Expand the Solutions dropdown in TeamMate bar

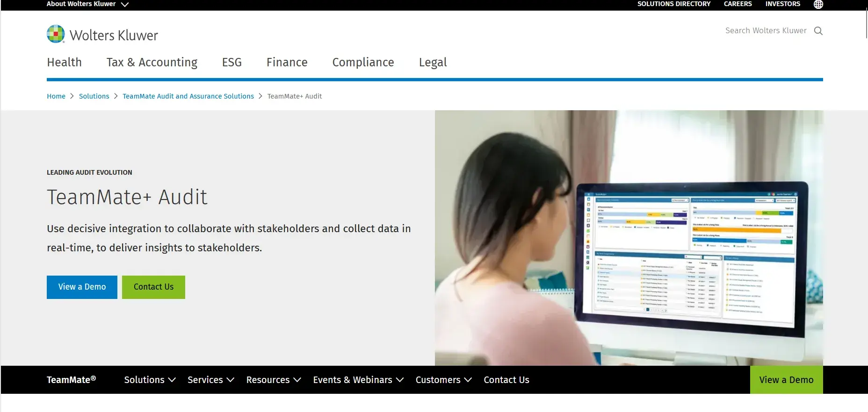pos(150,380)
